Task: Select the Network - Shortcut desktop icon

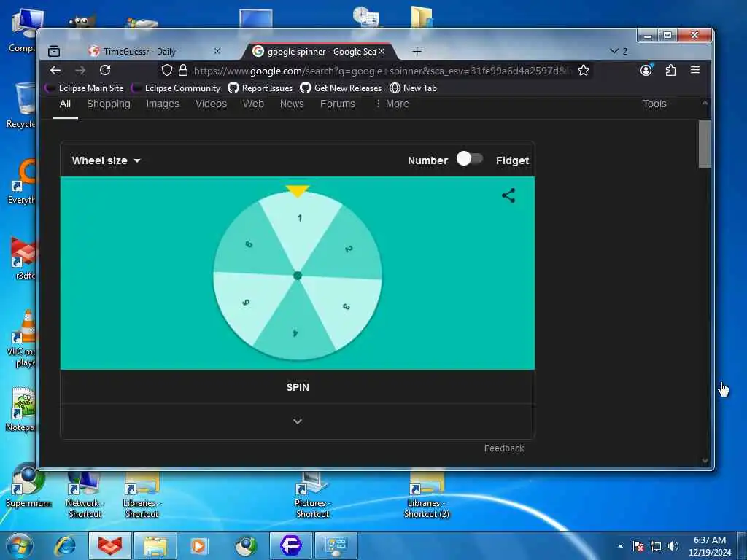Action: coord(85,495)
